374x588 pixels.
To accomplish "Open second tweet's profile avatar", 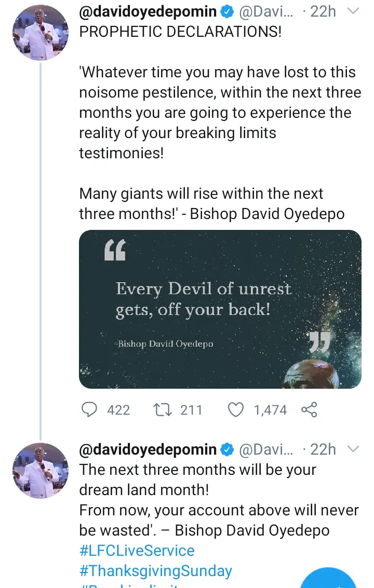I will (x=40, y=469).
